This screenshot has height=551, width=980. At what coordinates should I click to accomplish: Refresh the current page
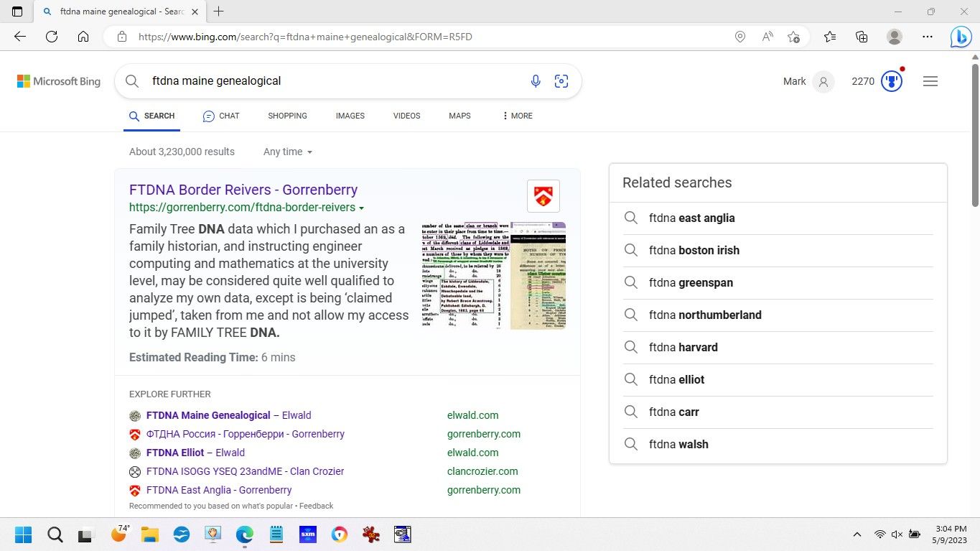(52, 37)
